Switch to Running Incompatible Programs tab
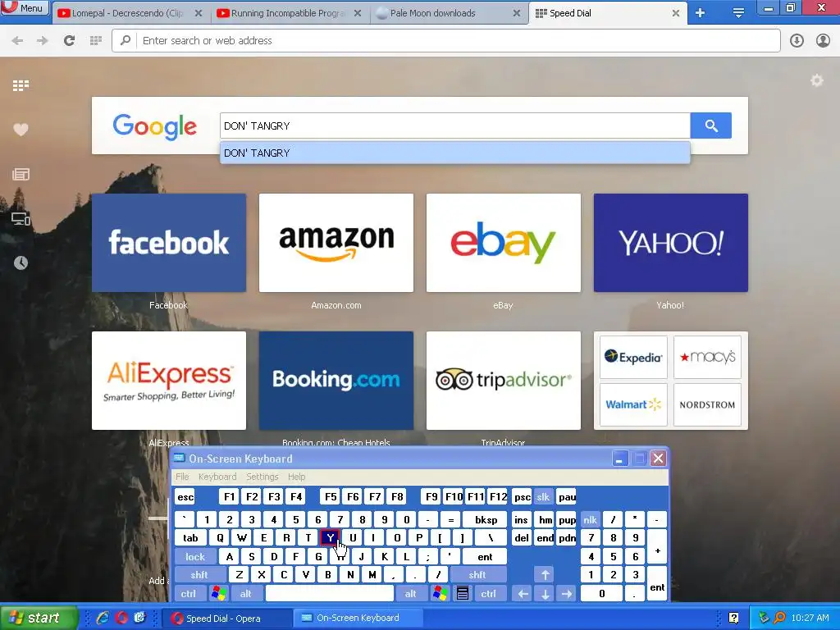This screenshot has width=840, height=630. pyautogui.click(x=290, y=13)
